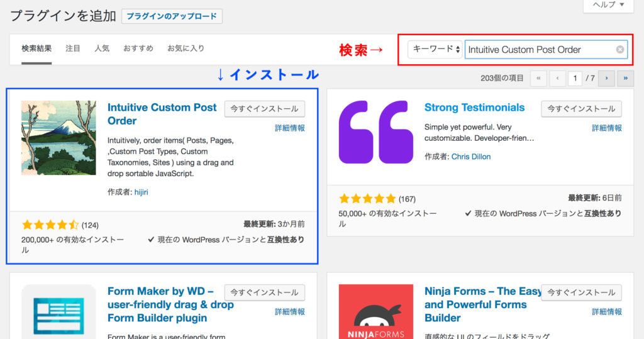Install Intuitive Custom Post Order now
Screen dimensions: 644x339
click(x=265, y=109)
